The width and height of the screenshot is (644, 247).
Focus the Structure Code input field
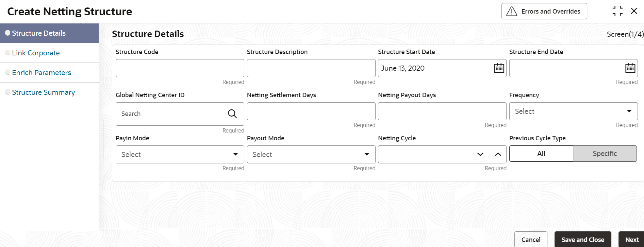point(180,68)
